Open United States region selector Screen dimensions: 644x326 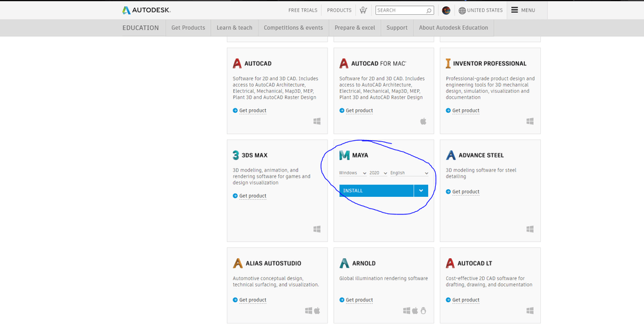point(480,10)
